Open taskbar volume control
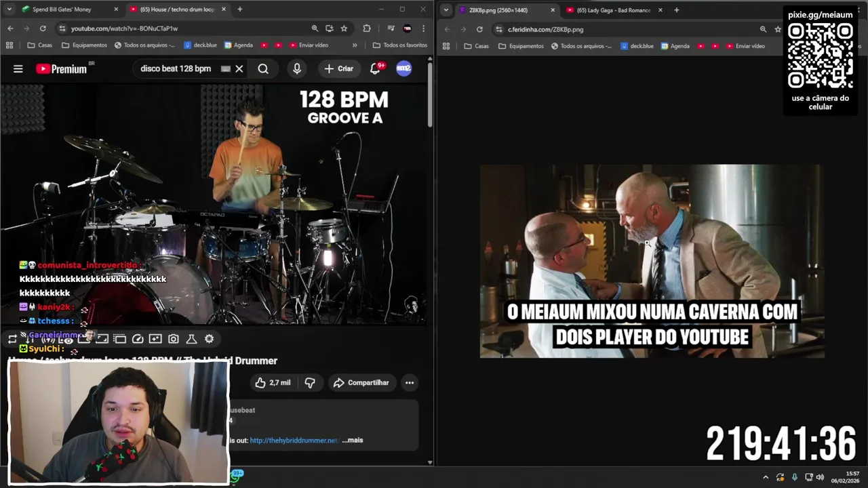 [x=820, y=477]
